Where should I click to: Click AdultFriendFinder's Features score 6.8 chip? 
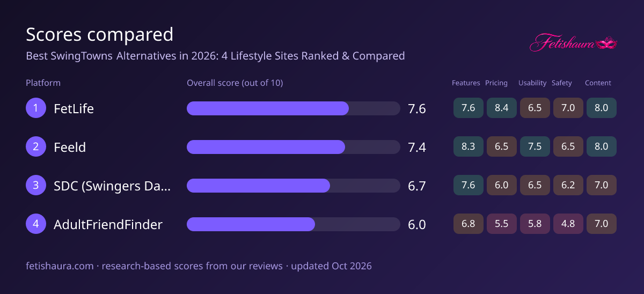469,224
